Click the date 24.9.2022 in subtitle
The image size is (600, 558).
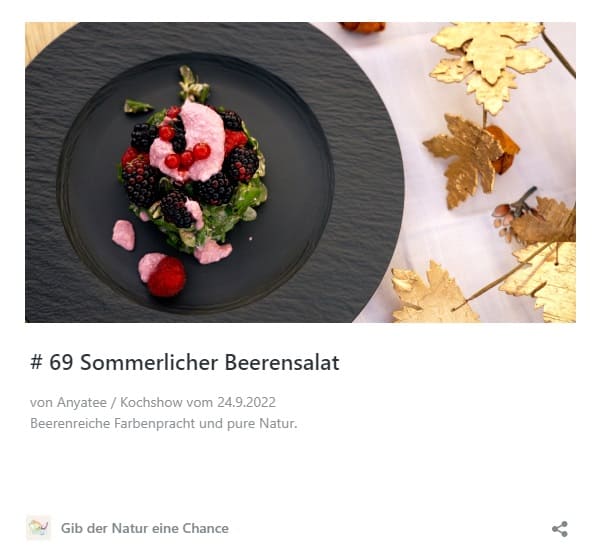[246, 402]
